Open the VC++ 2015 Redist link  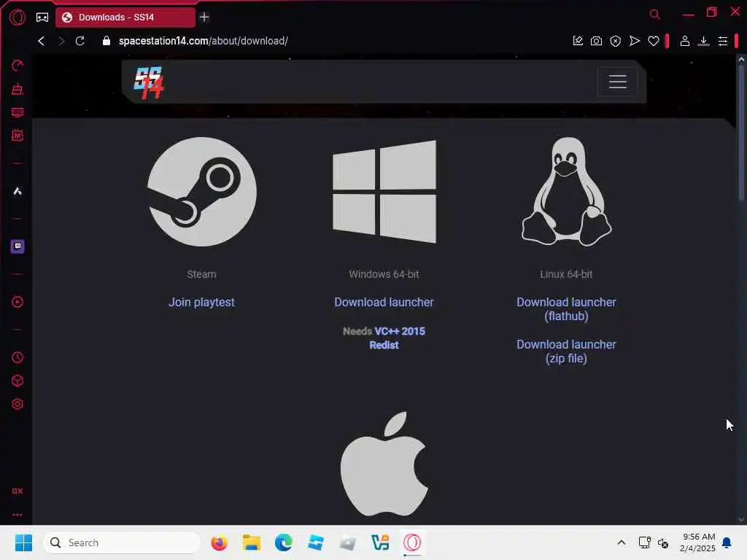[398, 338]
